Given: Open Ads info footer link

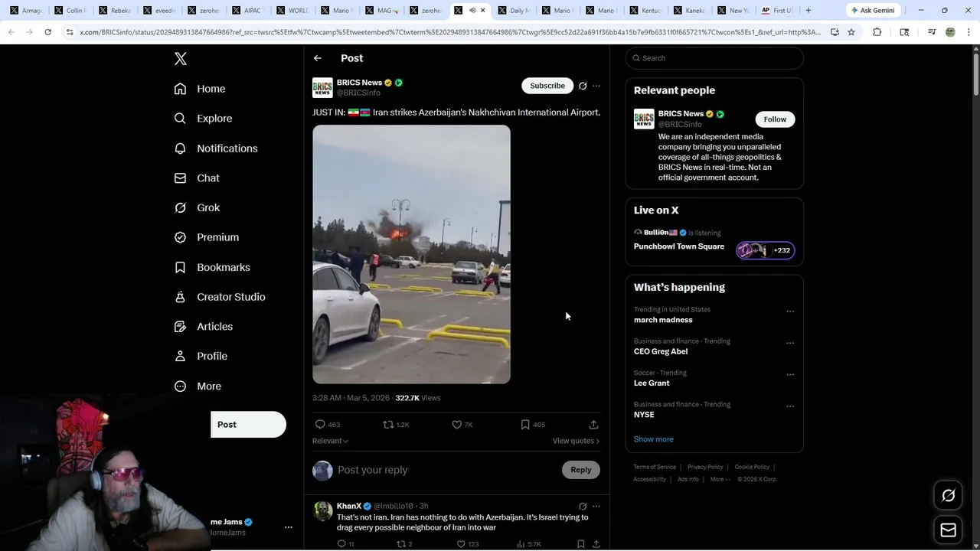Looking at the screenshot, I should [688, 479].
